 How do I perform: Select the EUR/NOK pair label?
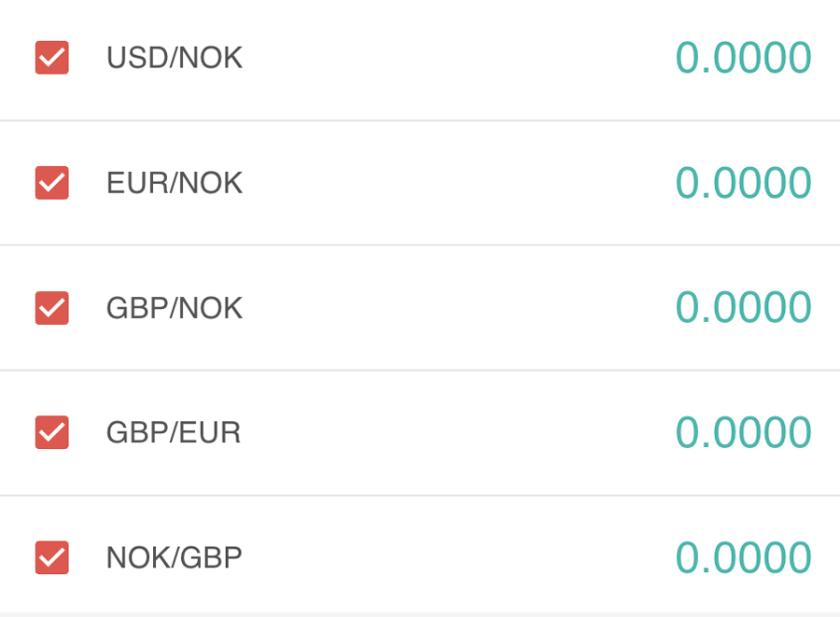point(175,183)
